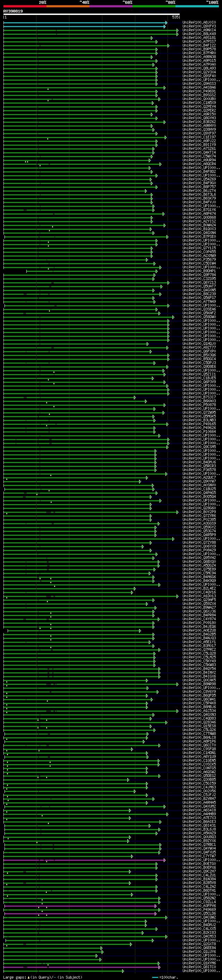The height and width of the screenshot is (980, 222).
Task: Select label UniRef100_Q2PEV4
Action: (199, 106)
